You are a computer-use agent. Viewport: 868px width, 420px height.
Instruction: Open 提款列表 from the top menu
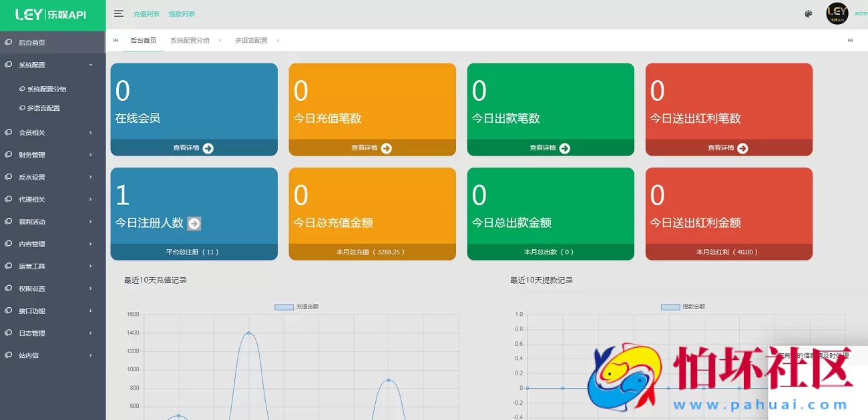tap(182, 13)
